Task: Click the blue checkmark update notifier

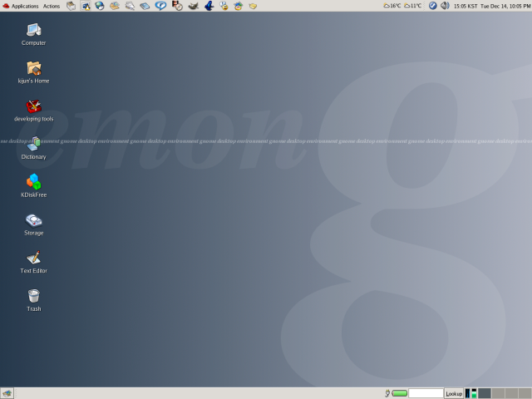Action: pyautogui.click(x=432, y=6)
